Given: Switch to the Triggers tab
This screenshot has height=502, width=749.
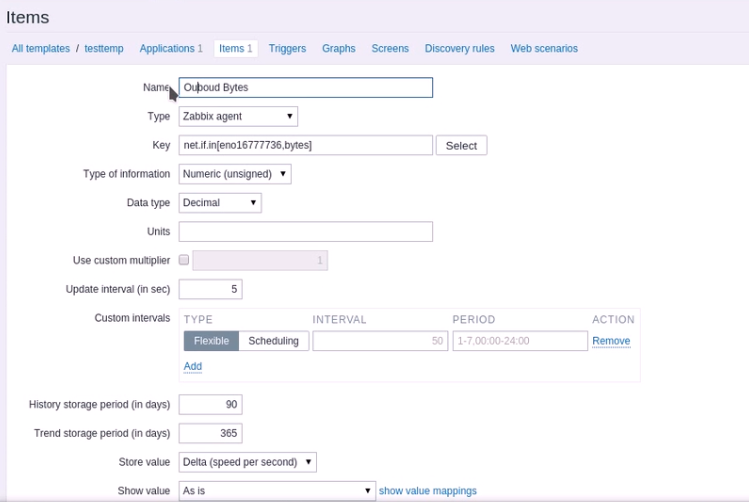Looking at the screenshot, I should (287, 48).
